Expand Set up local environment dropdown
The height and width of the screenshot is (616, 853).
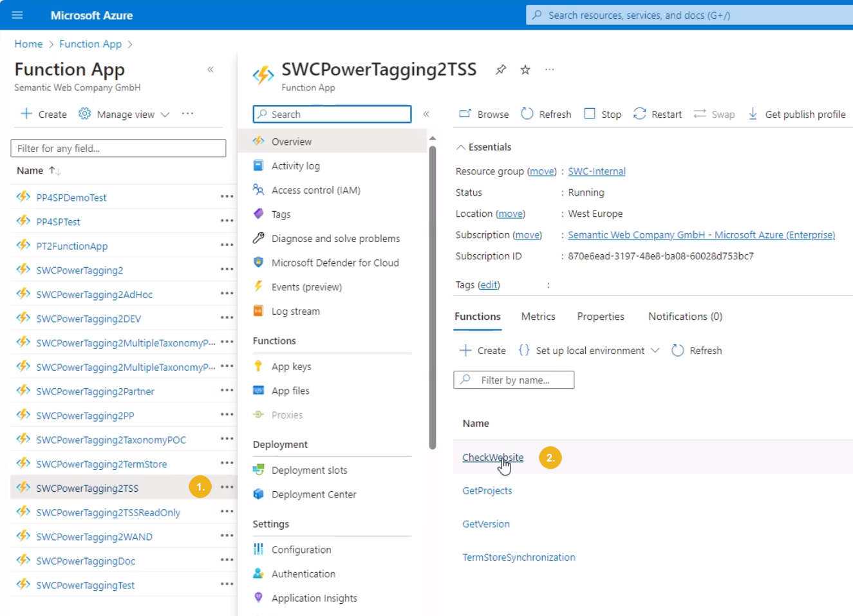(589, 350)
